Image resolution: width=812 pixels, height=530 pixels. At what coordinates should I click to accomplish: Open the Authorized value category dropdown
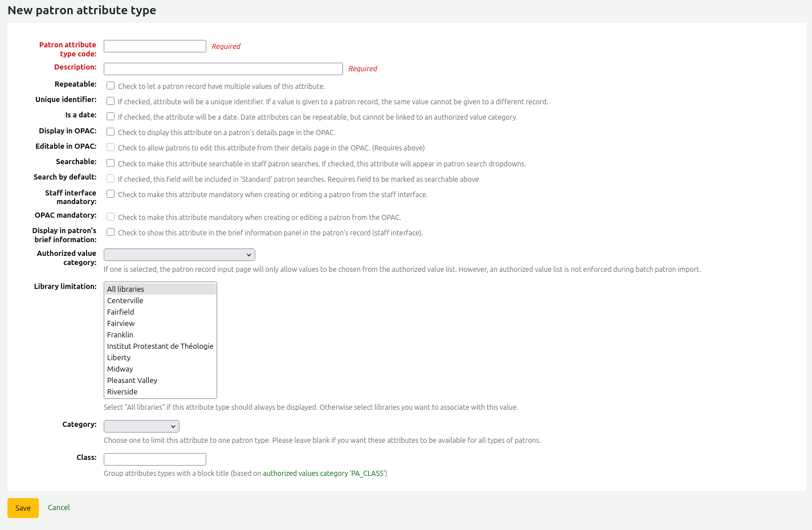(x=179, y=254)
